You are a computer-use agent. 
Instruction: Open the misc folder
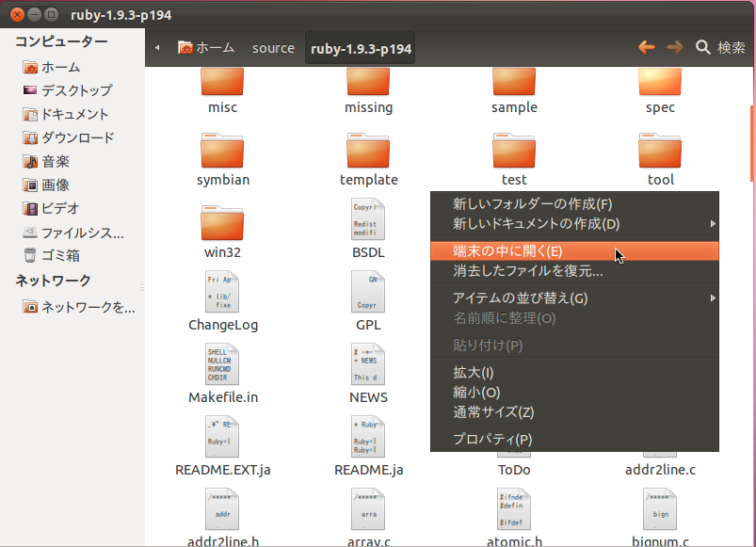(x=222, y=82)
